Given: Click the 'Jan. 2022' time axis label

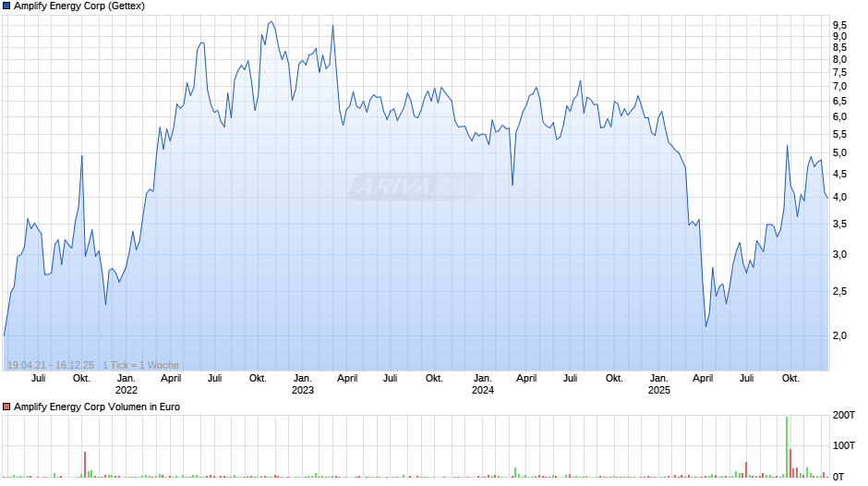Looking at the screenshot, I should tap(127, 384).
